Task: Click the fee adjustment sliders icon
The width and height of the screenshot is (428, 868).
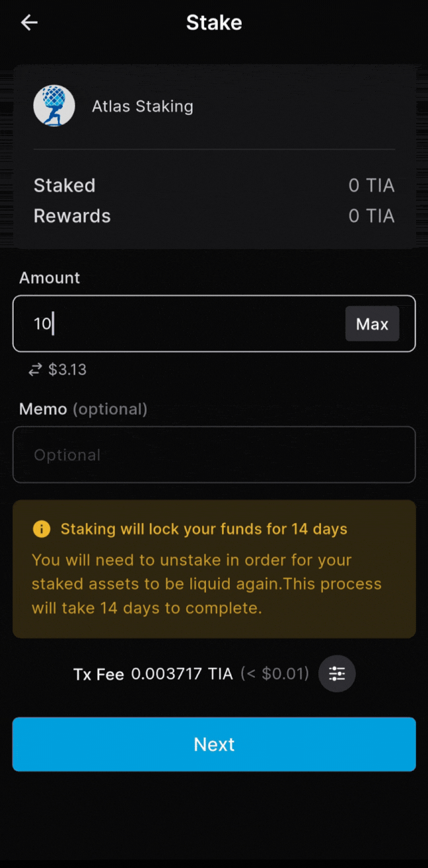Action: point(337,674)
